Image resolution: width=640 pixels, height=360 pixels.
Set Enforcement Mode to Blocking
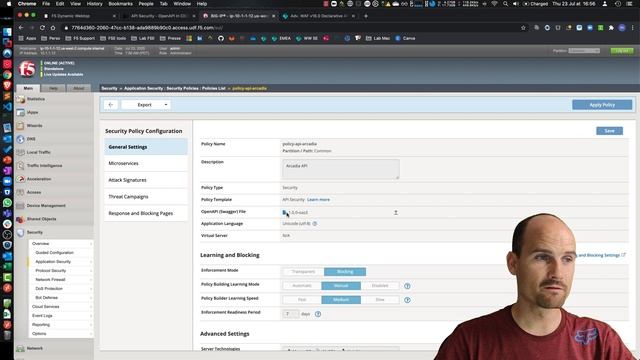(345, 272)
